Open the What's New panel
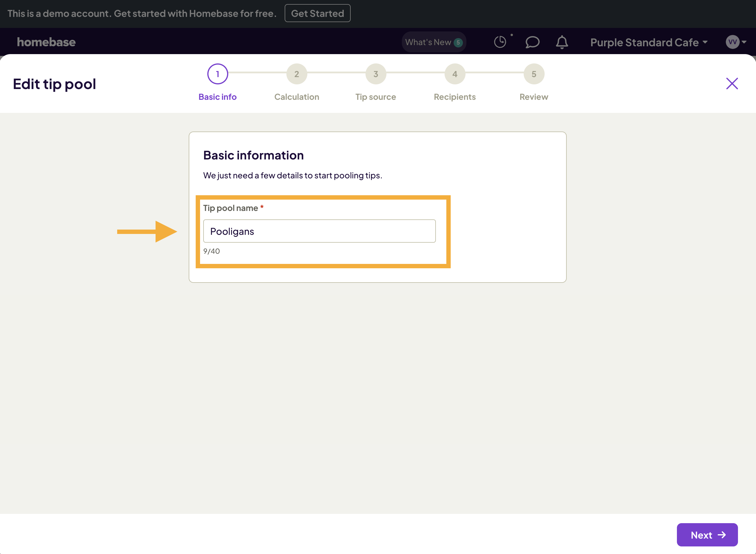The height and width of the screenshot is (554, 756). coord(434,42)
